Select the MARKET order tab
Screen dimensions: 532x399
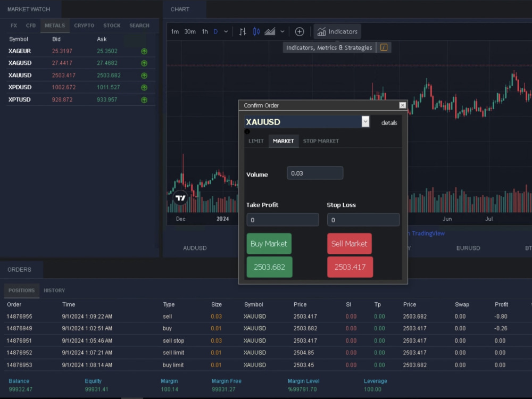(284, 141)
